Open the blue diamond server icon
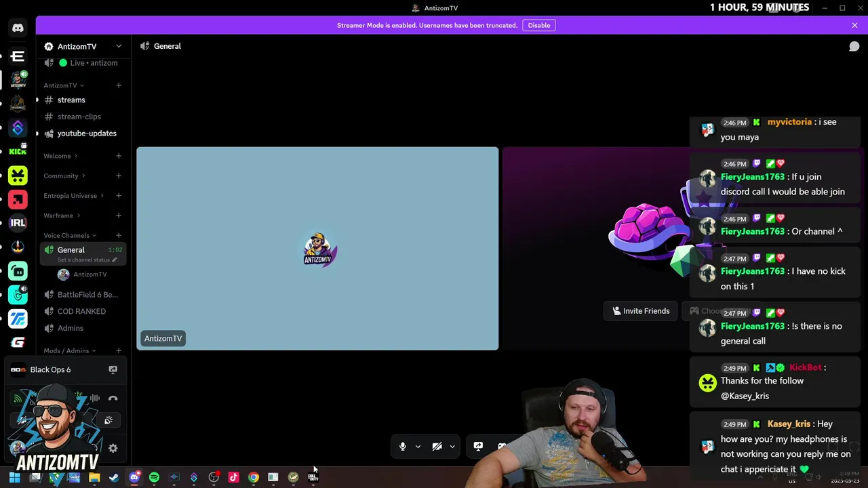868x488 pixels. [18, 127]
